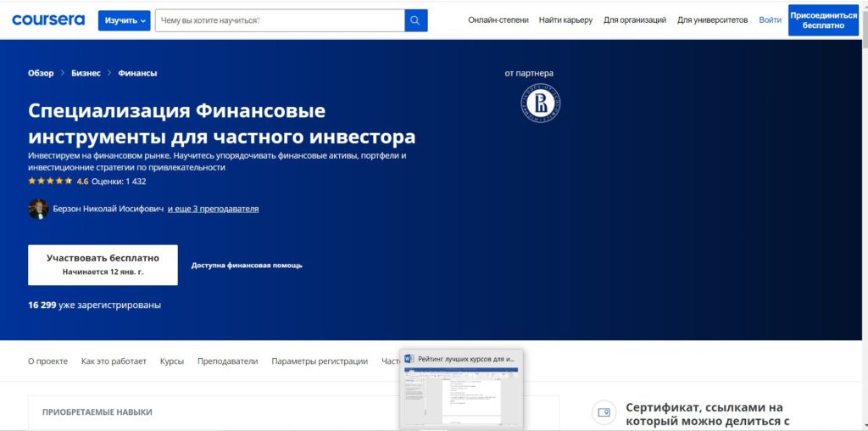Viewport: 868px width, 431px height.
Task: Open the Онлайн-степени menu item
Action: tap(498, 20)
